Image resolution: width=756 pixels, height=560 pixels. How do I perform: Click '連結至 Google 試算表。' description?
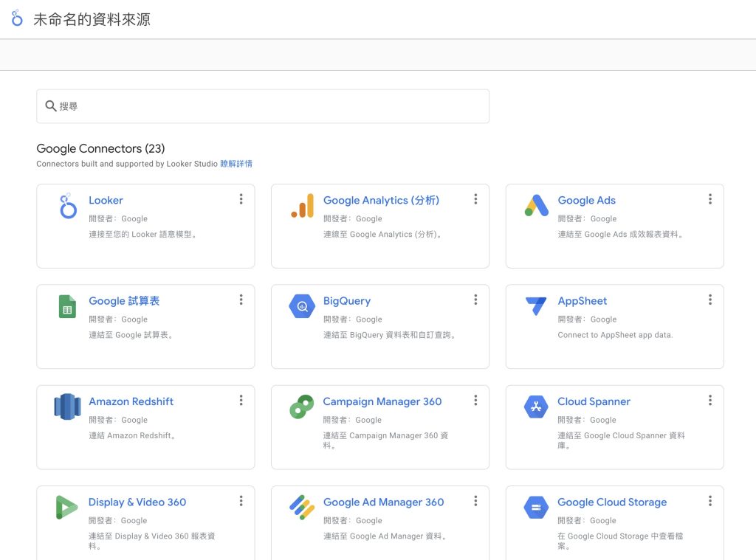(x=131, y=335)
